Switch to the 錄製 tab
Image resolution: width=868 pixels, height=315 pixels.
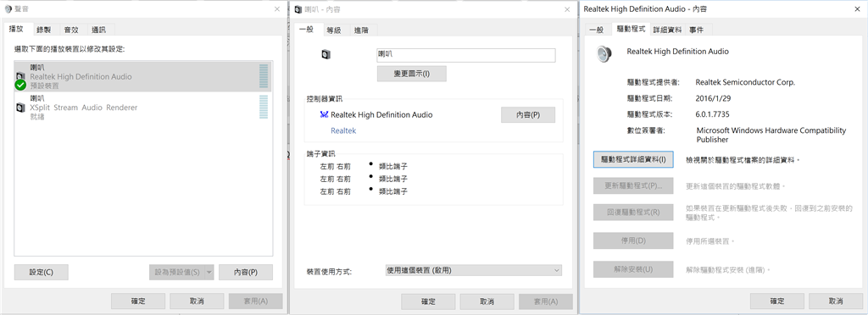pos(44,30)
